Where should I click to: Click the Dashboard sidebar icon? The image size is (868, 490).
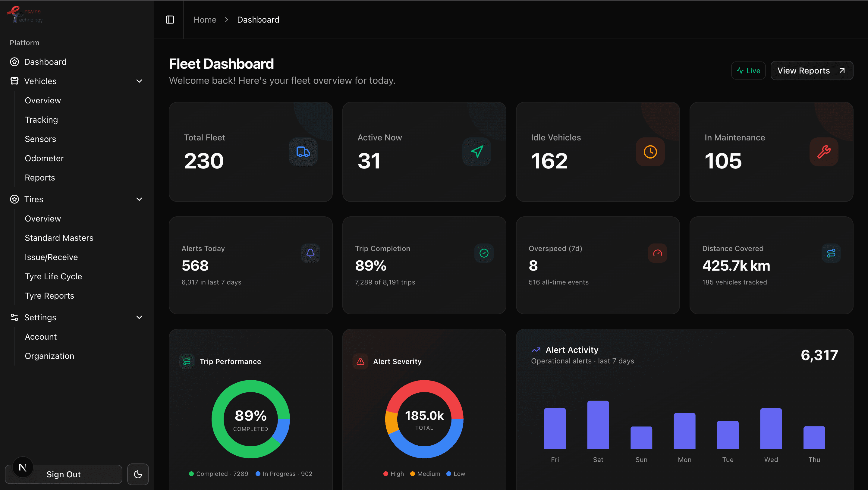pyautogui.click(x=14, y=62)
